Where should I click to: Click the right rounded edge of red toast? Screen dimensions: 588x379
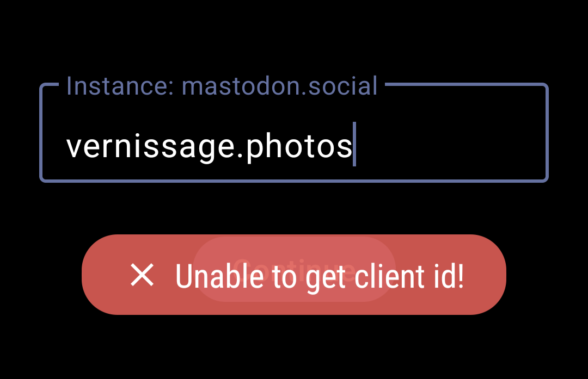click(x=491, y=275)
